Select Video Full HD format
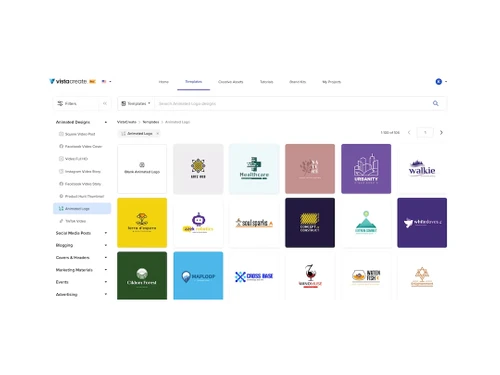 pyautogui.click(x=73, y=159)
